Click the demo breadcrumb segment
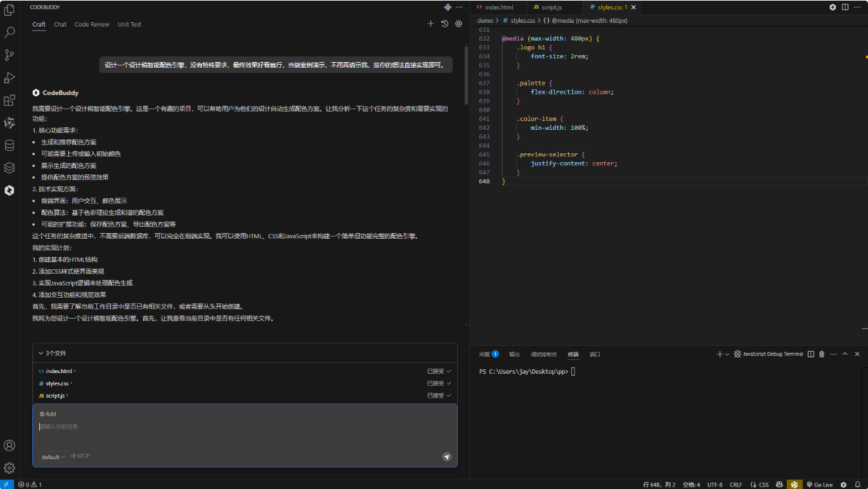868x489 pixels. 485,20
